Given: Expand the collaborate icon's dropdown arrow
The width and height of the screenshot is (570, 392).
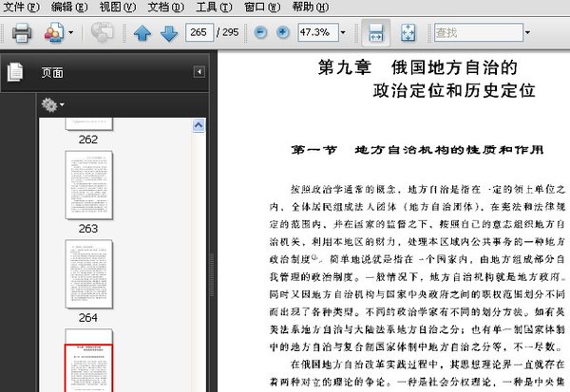Looking at the screenshot, I should coord(71,32).
